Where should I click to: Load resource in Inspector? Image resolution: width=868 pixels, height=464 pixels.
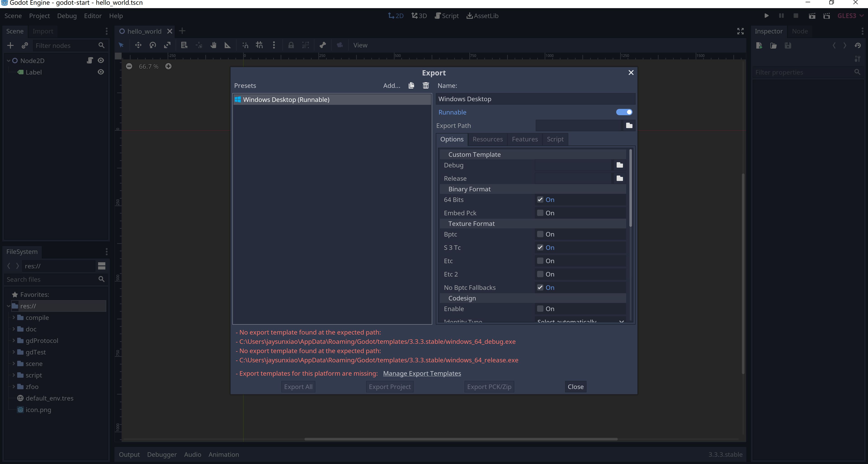773,45
